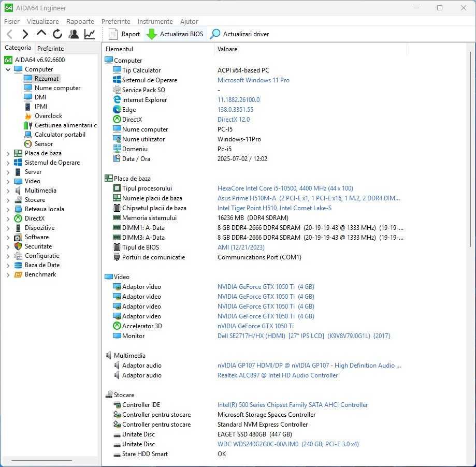Open the user icon in toolbar
476x467 pixels.
click(74, 34)
